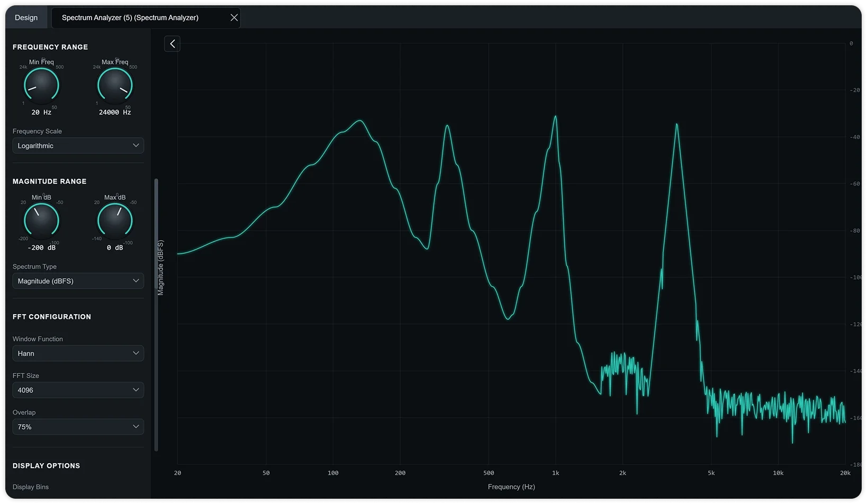Viewport: 867px width, 504px height.
Task: Click the Max dB knob
Action: [x=115, y=220]
